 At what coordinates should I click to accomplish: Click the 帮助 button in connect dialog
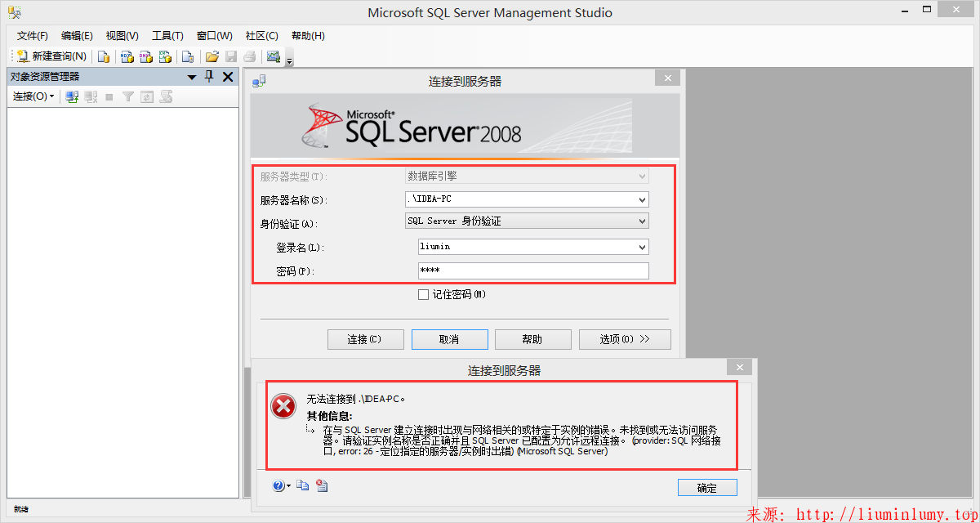(x=532, y=339)
